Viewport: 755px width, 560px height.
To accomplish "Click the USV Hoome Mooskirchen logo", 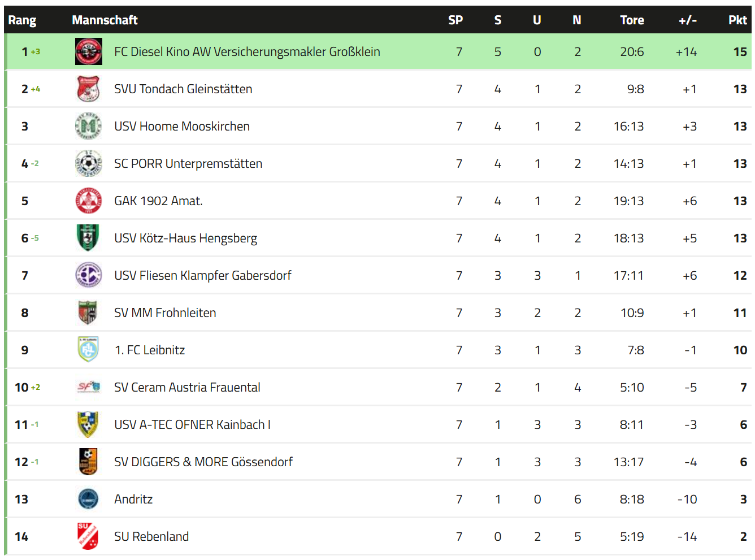I will [x=89, y=126].
